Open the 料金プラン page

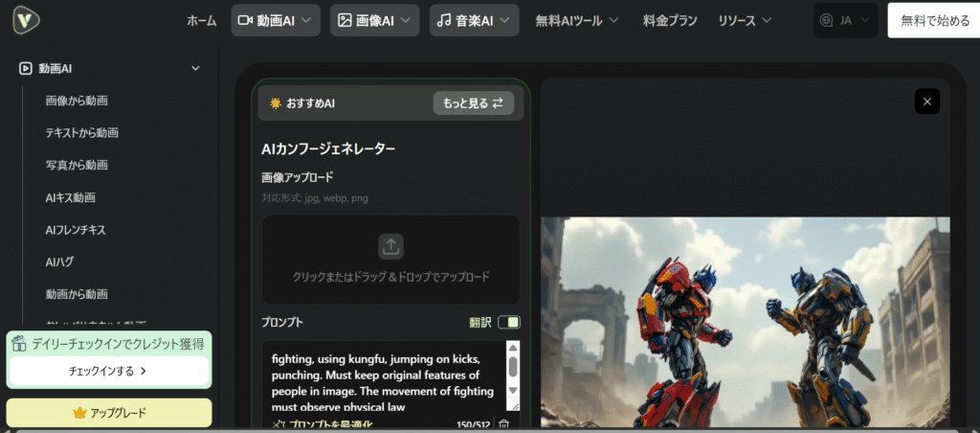point(670,21)
